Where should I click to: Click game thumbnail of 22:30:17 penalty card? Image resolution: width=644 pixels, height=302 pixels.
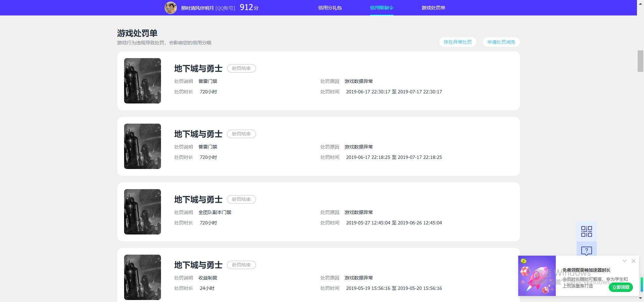point(143,81)
